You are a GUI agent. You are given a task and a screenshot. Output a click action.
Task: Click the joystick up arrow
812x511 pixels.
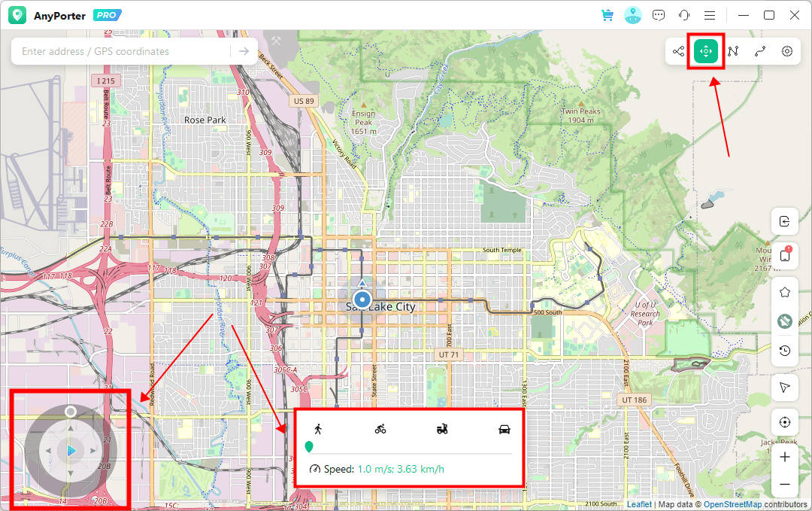point(71,427)
